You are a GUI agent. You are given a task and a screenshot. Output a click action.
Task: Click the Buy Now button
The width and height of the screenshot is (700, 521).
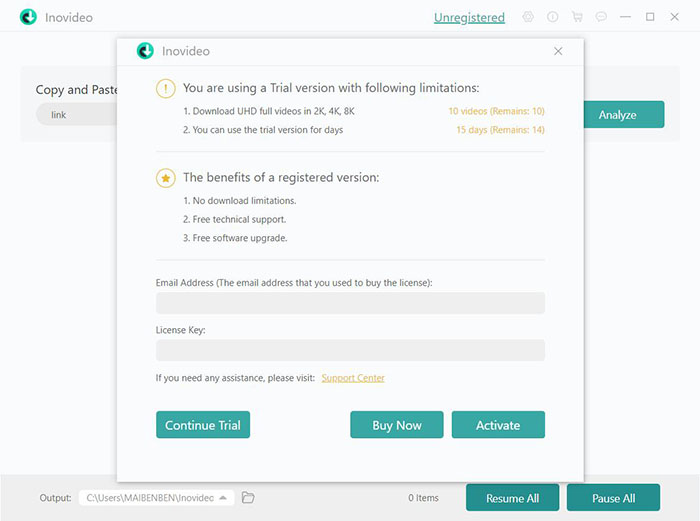coord(397,425)
